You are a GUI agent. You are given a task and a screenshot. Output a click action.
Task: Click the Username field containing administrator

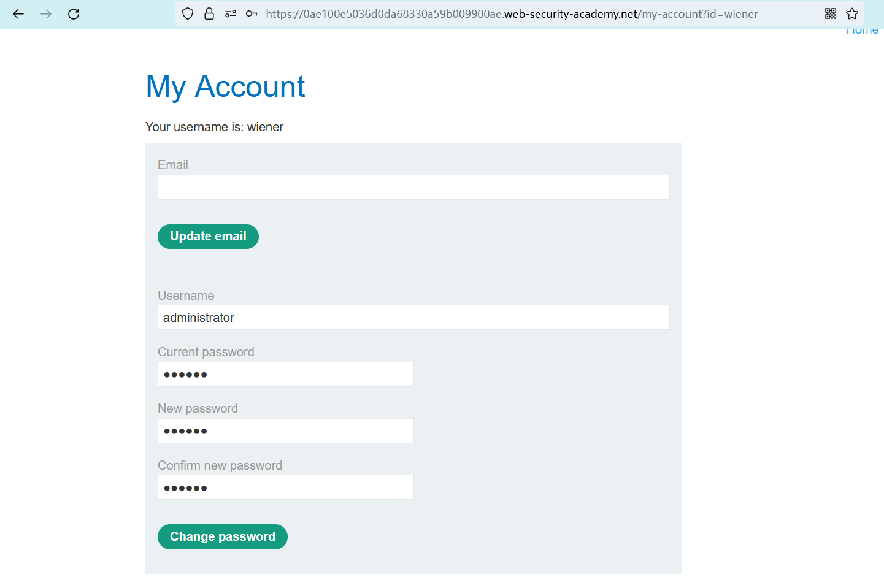pos(413,318)
